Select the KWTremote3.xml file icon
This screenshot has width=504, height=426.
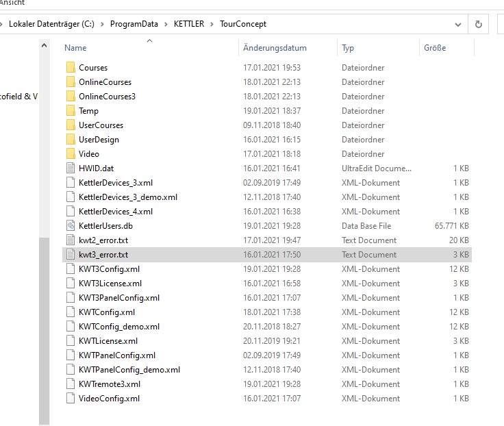(71, 384)
